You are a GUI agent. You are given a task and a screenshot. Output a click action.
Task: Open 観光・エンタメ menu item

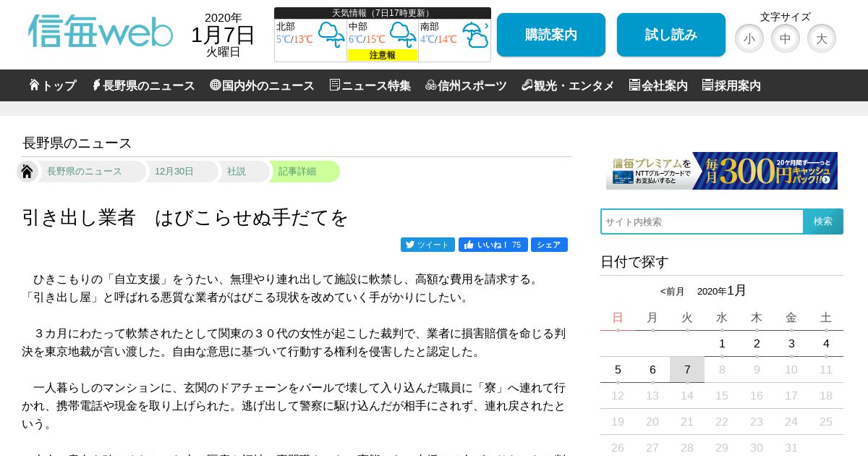(568, 85)
